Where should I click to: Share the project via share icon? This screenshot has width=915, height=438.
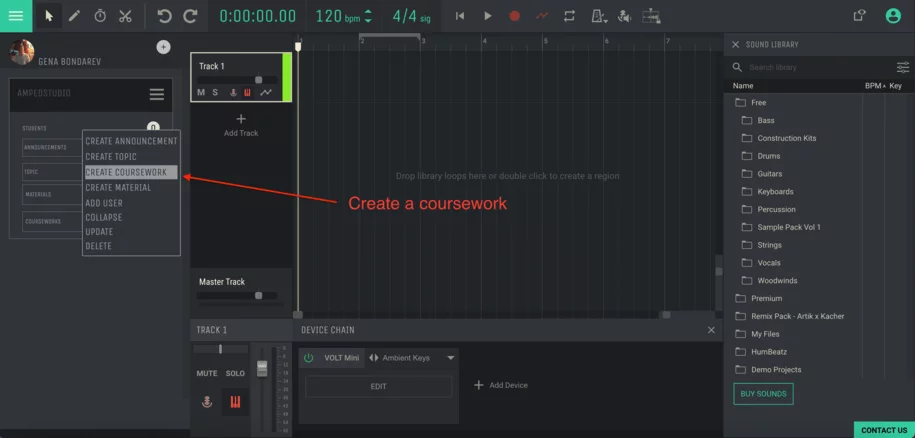(x=859, y=16)
